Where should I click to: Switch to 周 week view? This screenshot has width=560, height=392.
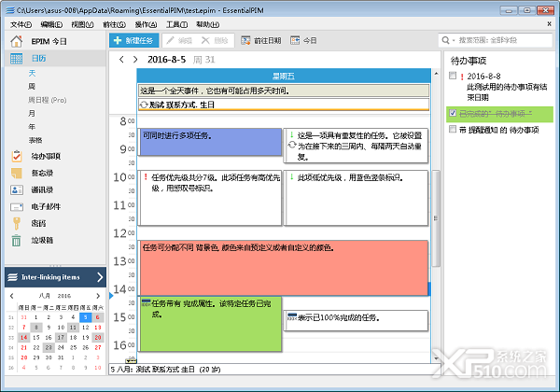click(x=32, y=87)
